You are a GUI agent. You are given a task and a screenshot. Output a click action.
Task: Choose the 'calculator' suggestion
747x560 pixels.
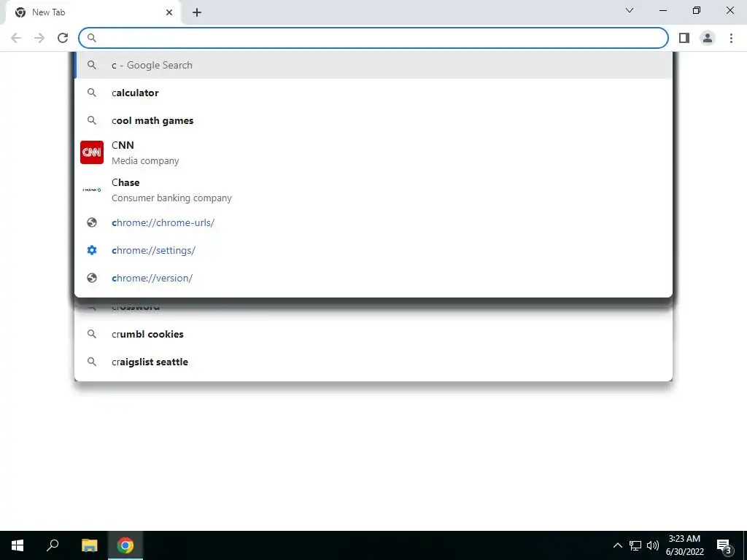coord(373,93)
